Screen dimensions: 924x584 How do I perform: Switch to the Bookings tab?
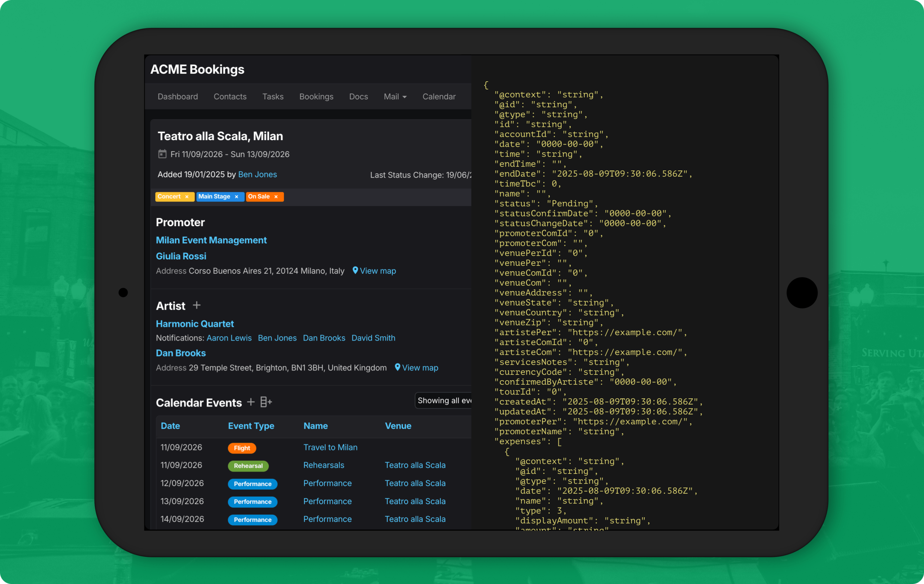click(316, 96)
